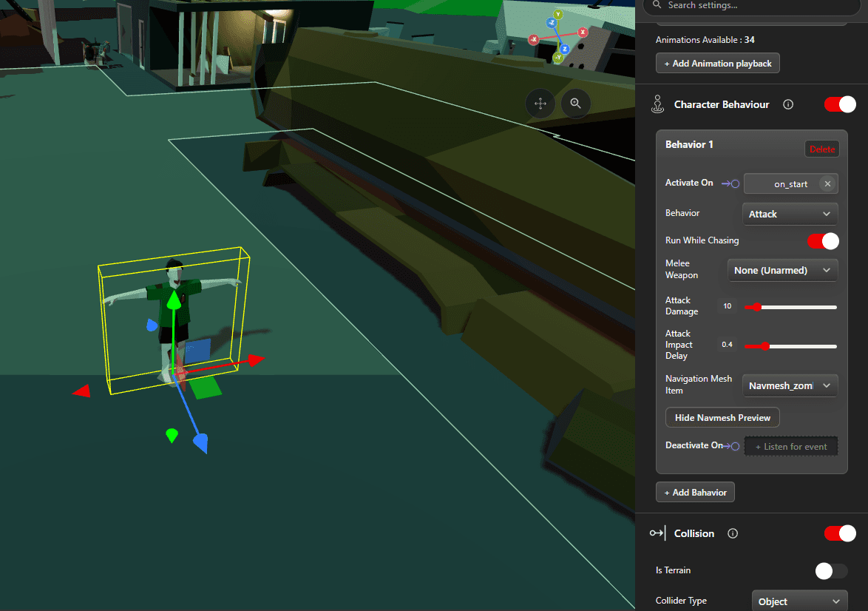Click the Behavior 1 heading
Image resolution: width=868 pixels, height=611 pixels.
(x=689, y=144)
